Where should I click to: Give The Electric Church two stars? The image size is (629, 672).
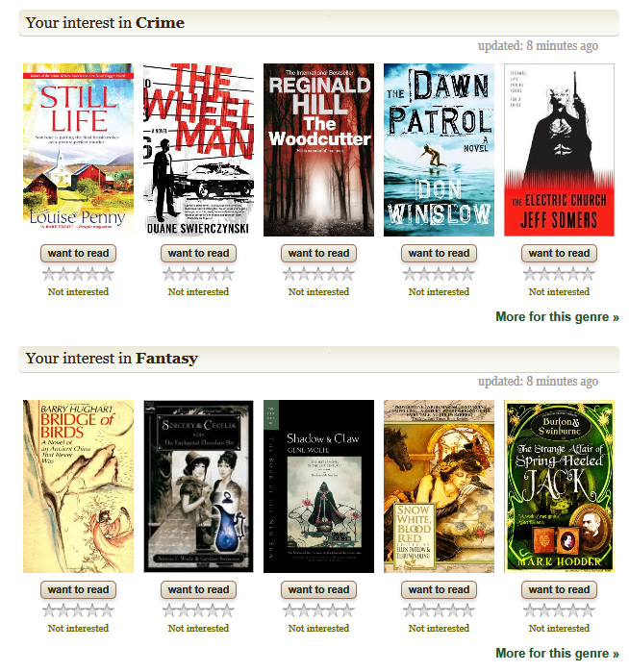coord(544,274)
